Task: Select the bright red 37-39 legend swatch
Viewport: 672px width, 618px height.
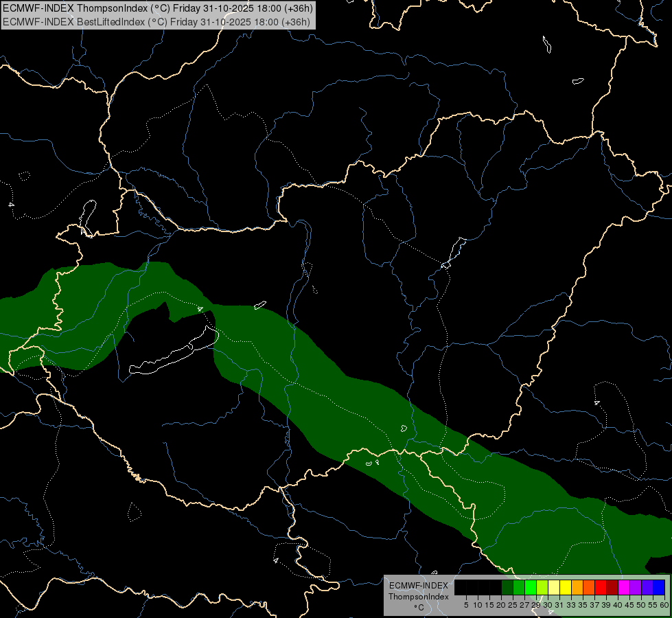Action: pyautogui.click(x=601, y=587)
